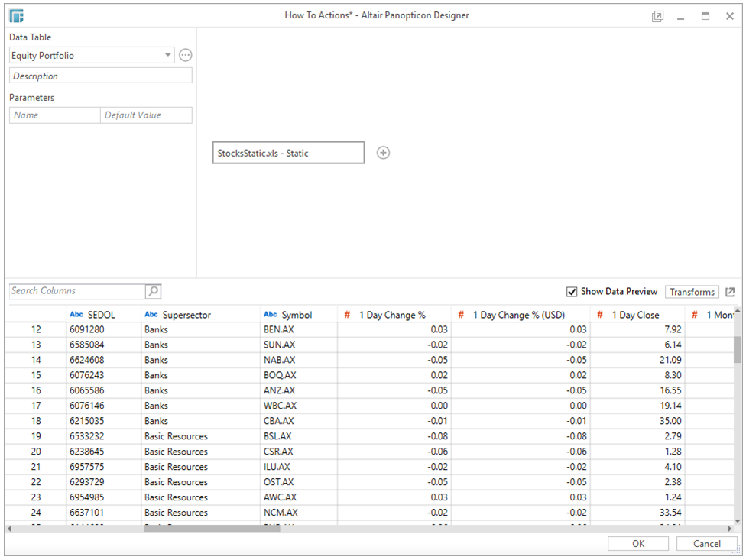Click the Default Value parameter field
The image size is (746, 560).
(x=146, y=115)
